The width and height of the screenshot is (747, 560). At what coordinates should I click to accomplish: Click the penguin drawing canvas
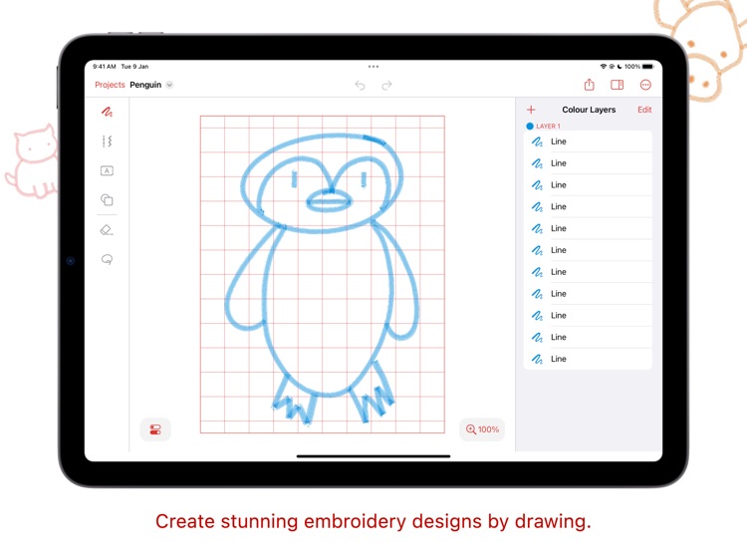point(323,274)
